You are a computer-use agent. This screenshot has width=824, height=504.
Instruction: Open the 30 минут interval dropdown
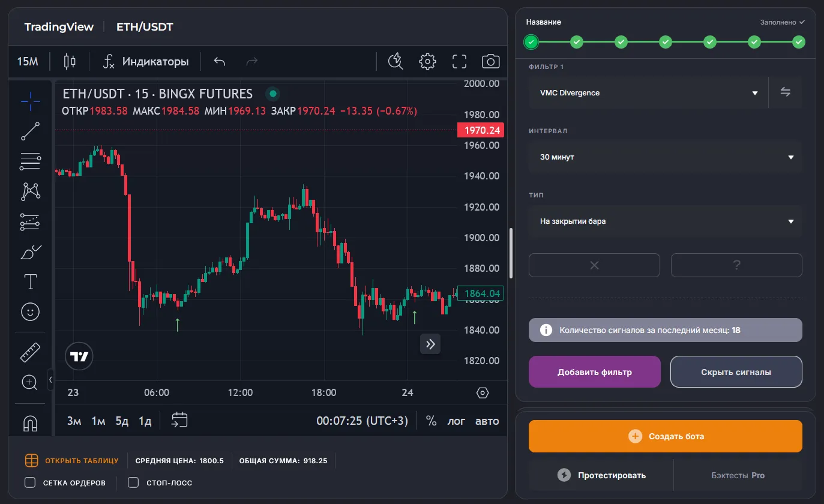pos(665,157)
